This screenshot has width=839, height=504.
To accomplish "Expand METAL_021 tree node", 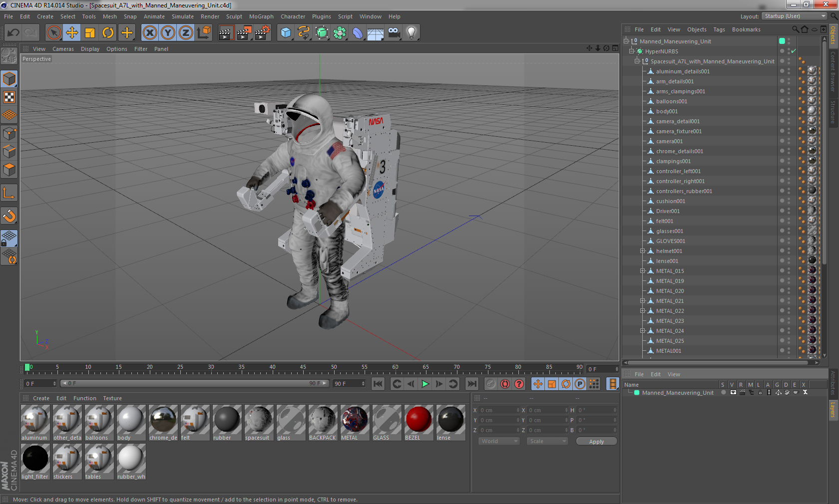I will [x=643, y=300].
